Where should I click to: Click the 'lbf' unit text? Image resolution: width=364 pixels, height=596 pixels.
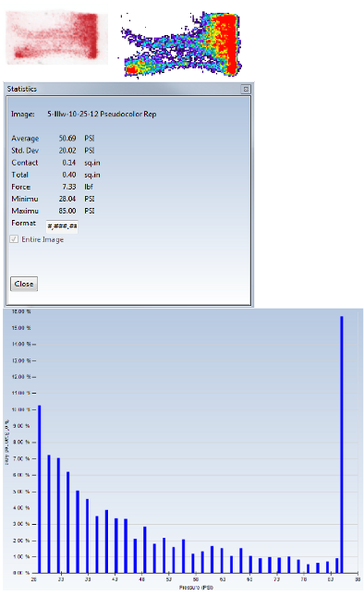click(89, 187)
